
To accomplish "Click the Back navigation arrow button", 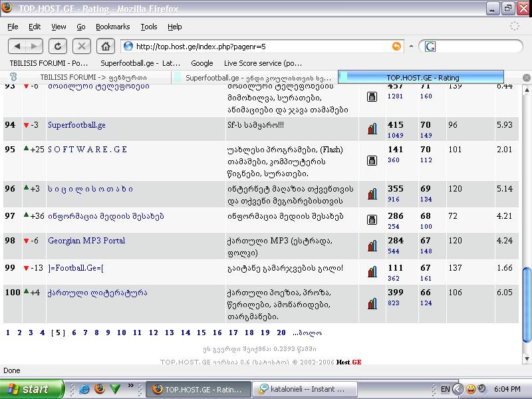I will point(17,46).
